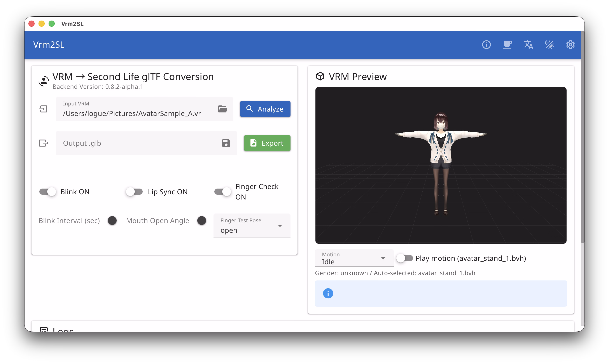Screen dimensions: 609x364
Task: Open the Finger Test Pose dropdown
Action: (x=252, y=226)
